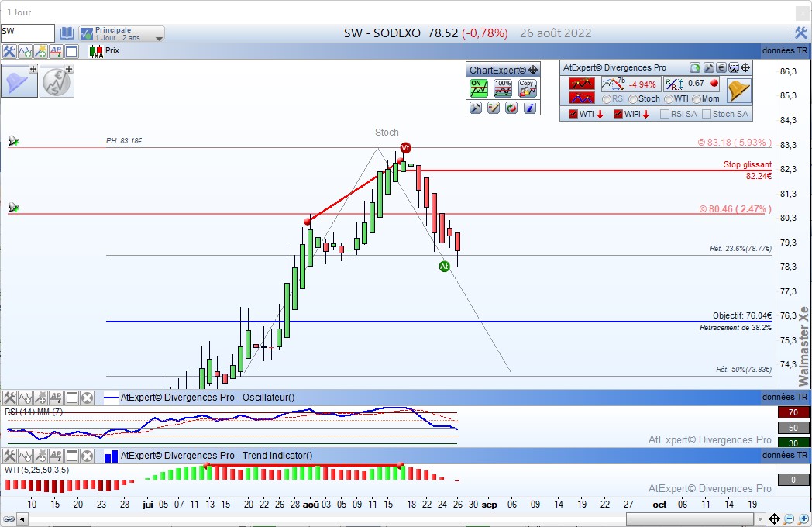Open ChartExpert wrench settings
Viewport: 812px width, 527px height.
pos(476,108)
